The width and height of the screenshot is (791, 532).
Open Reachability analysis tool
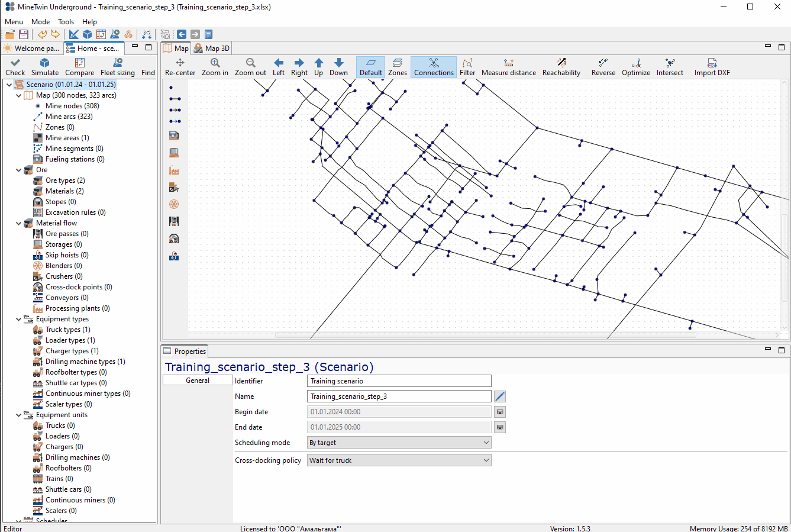[x=561, y=67]
